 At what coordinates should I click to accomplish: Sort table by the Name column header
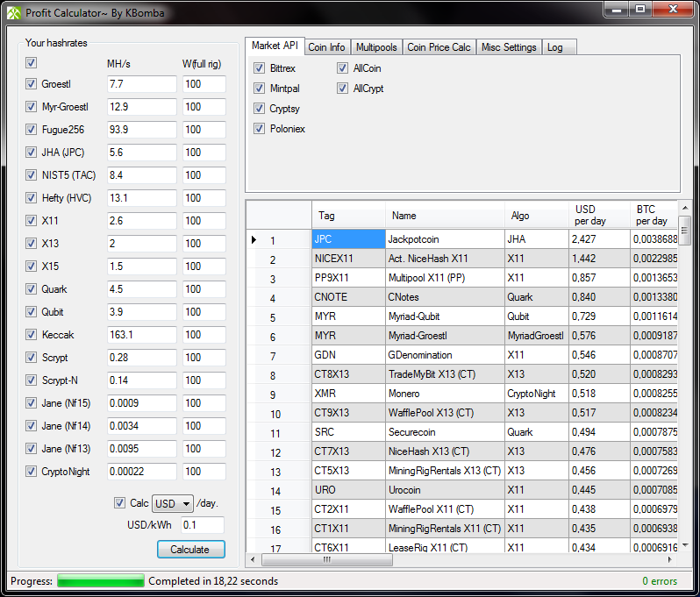point(445,215)
